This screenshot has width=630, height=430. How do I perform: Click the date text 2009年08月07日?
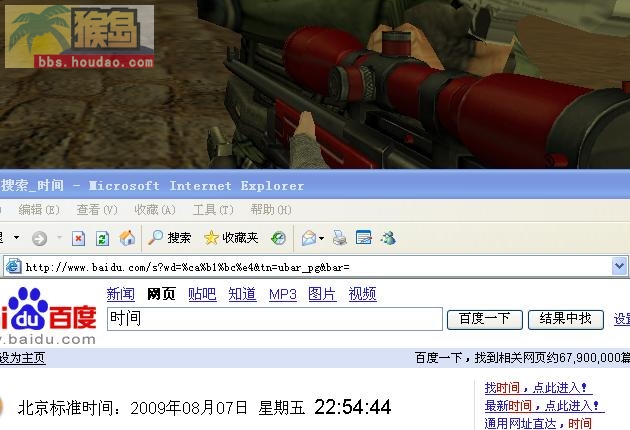tap(189, 408)
